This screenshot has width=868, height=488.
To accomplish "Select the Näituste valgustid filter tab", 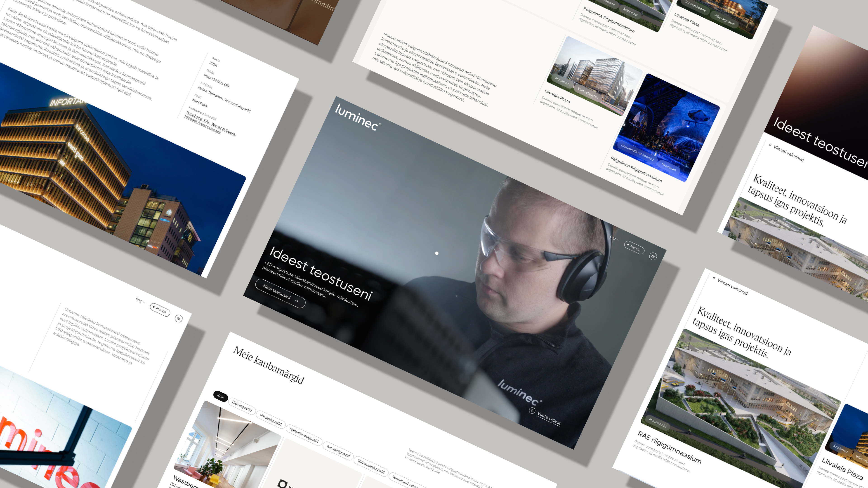I will point(304,435).
